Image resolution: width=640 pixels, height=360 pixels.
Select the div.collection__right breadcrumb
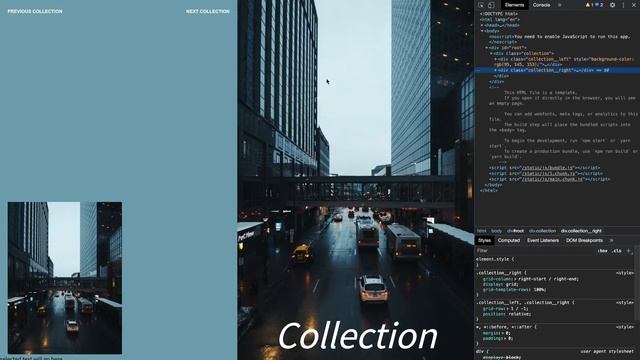click(x=581, y=231)
